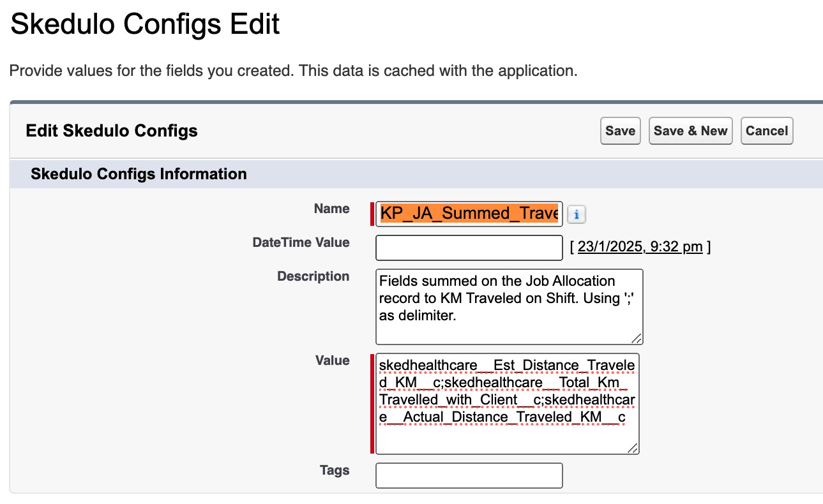Click the 'Skedulo Configs Information' section header
Viewport: 823px width, 504px height.
139,174
